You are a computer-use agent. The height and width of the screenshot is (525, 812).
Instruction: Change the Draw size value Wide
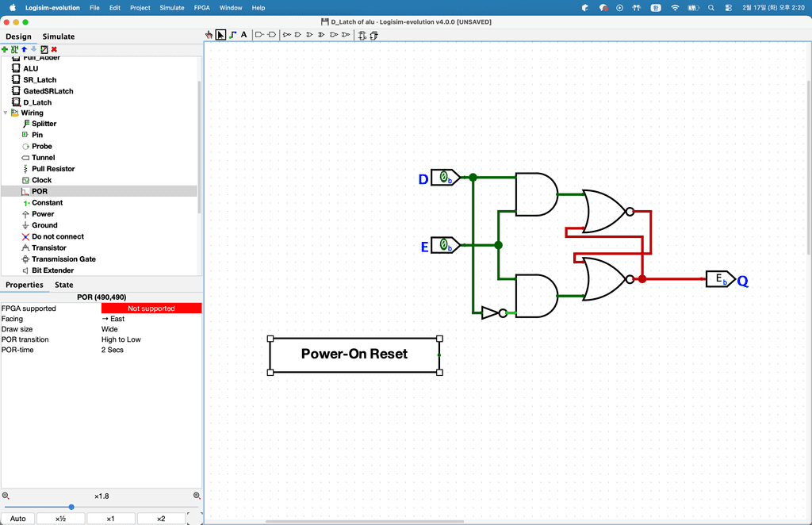coord(151,329)
